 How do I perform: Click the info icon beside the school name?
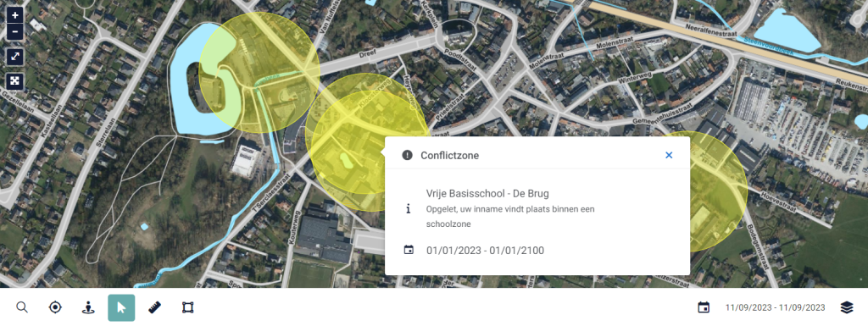click(x=408, y=209)
